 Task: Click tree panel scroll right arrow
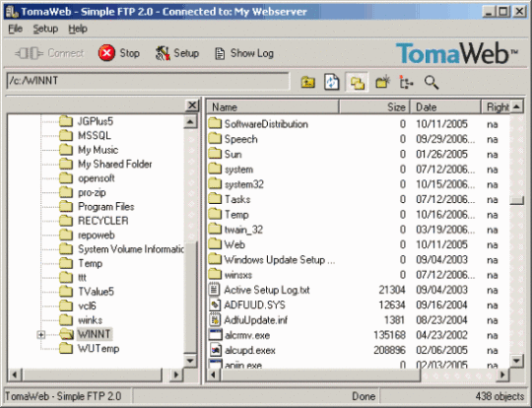176,374
